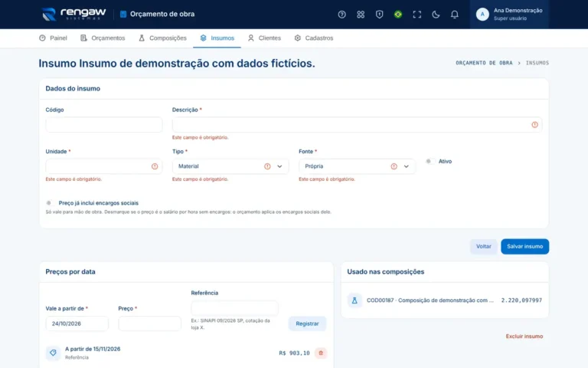The image size is (588, 368).
Task: Click flask icon beside COD00187 composition
Action: point(354,301)
